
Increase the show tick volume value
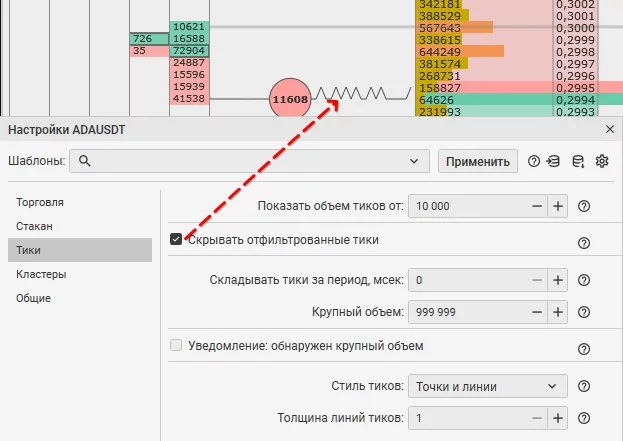coord(558,206)
